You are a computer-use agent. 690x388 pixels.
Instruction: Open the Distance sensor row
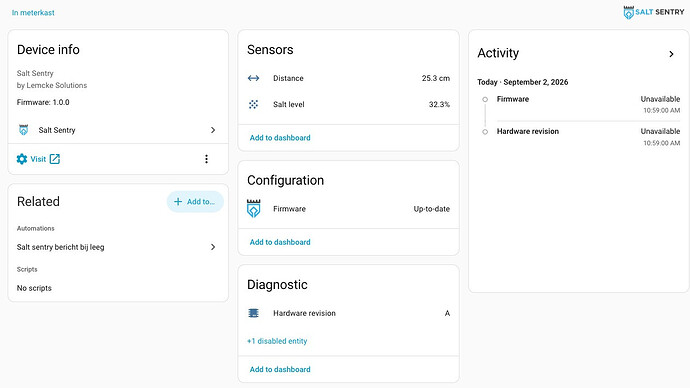[349, 78]
